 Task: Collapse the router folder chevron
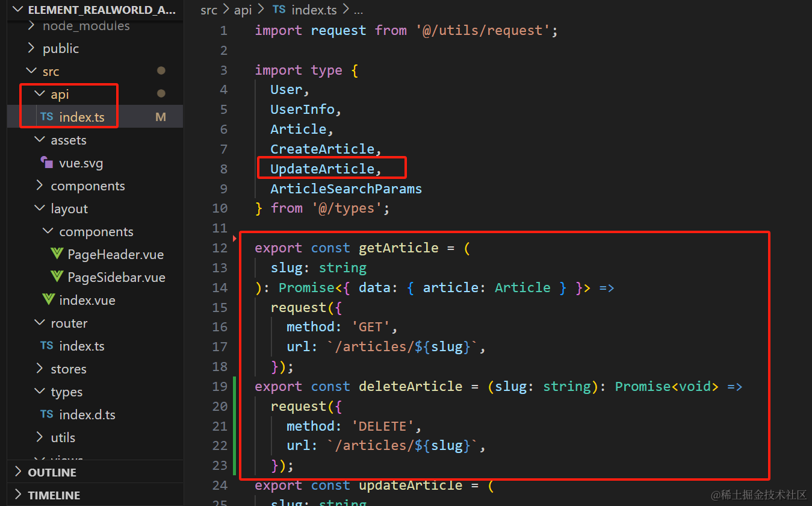pyautogui.click(x=40, y=323)
